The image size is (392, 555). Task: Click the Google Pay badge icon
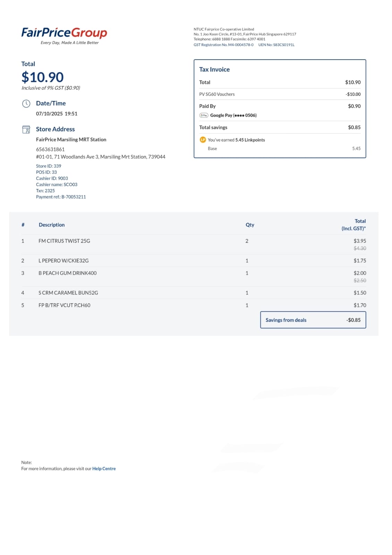tap(204, 115)
